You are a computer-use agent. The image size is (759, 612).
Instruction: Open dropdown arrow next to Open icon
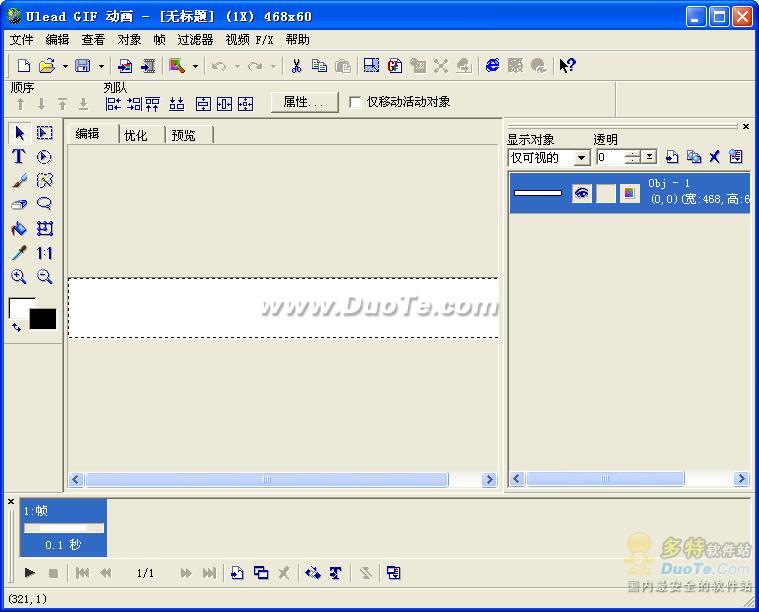click(65, 66)
